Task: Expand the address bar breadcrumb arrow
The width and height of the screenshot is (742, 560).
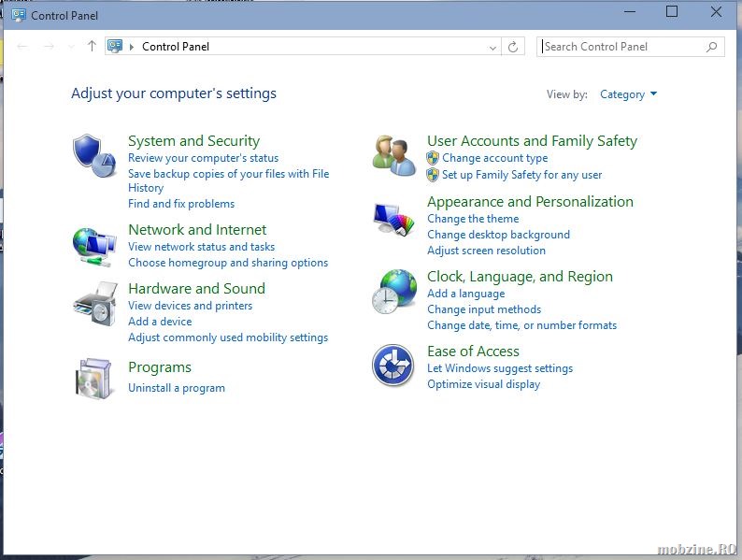Action: (132, 47)
